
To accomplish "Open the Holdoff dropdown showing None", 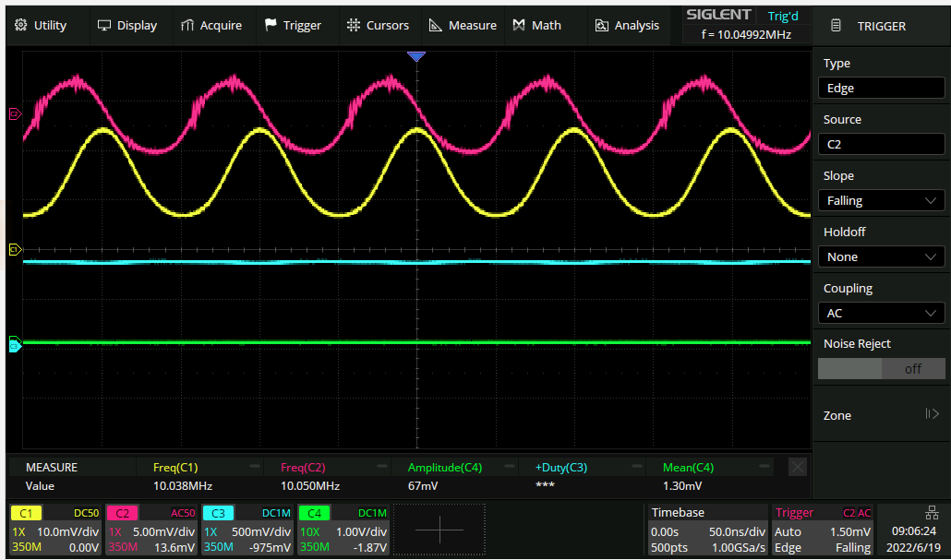I will click(x=881, y=256).
